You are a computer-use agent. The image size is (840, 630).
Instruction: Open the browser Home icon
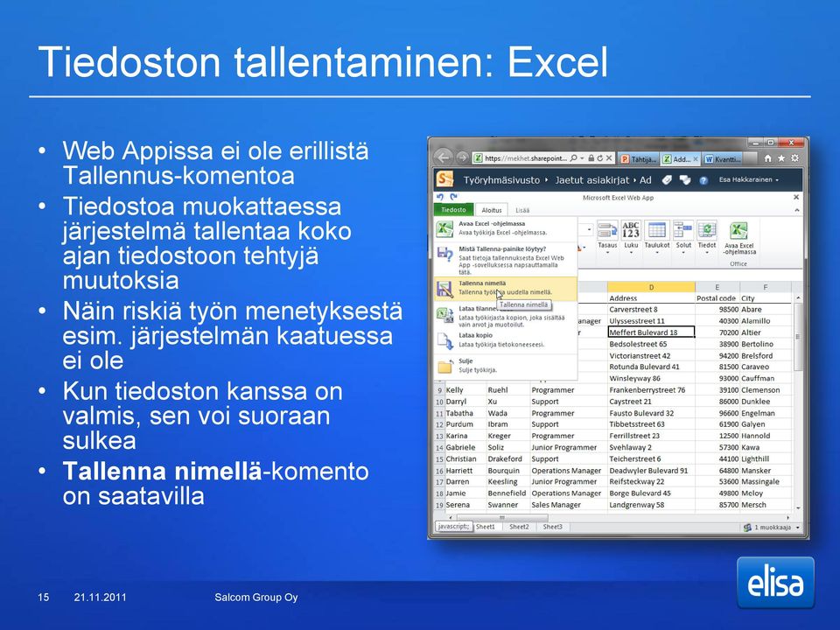[767, 158]
